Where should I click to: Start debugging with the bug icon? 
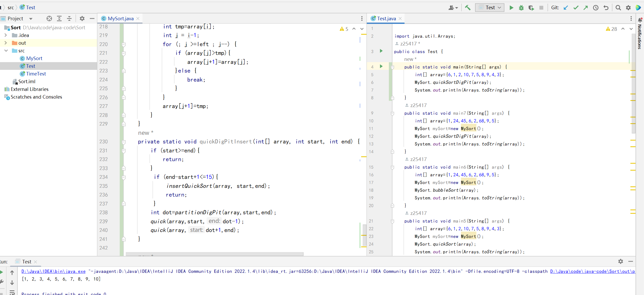click(521, 8)
